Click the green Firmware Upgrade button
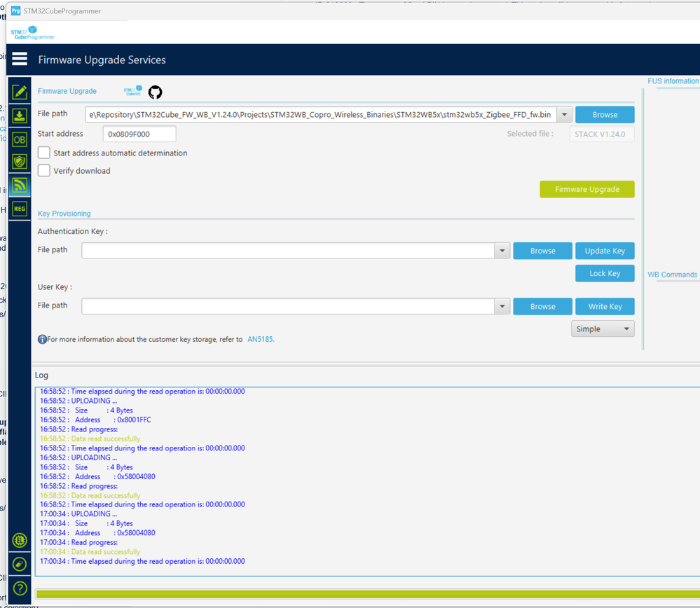 tap(587, 189)
